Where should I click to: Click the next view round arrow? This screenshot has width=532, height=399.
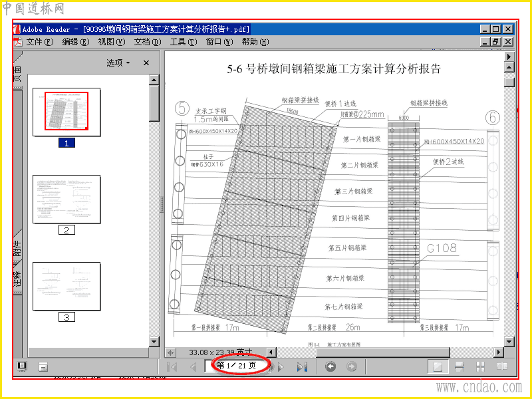pyautogui.click(x=352, y=366)
